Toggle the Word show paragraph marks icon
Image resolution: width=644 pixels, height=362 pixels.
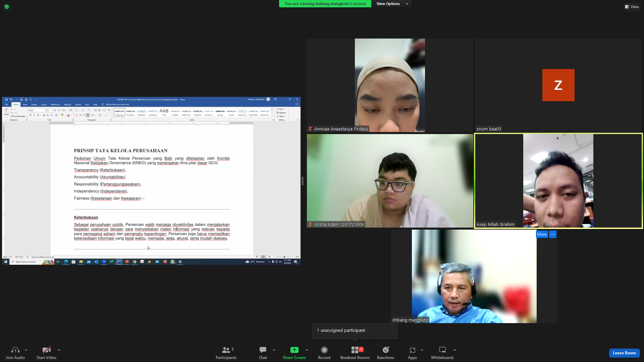point(109,110)
